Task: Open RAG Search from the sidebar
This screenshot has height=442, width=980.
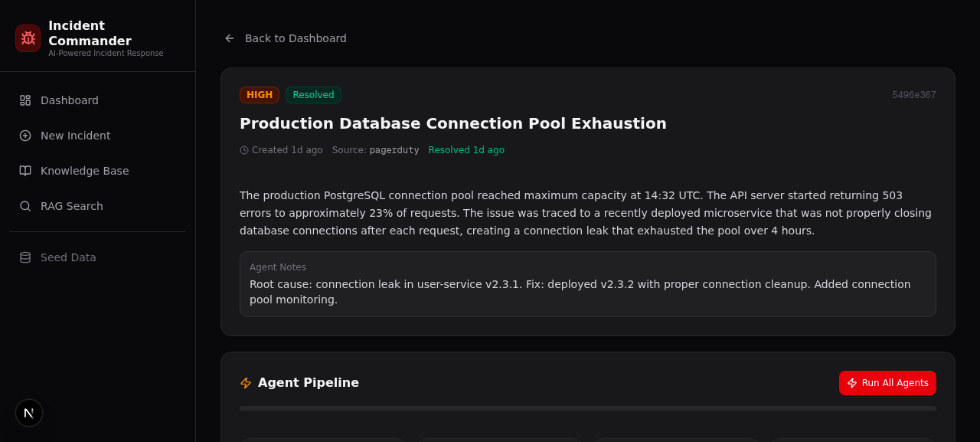Action: (x=97, y=206)
